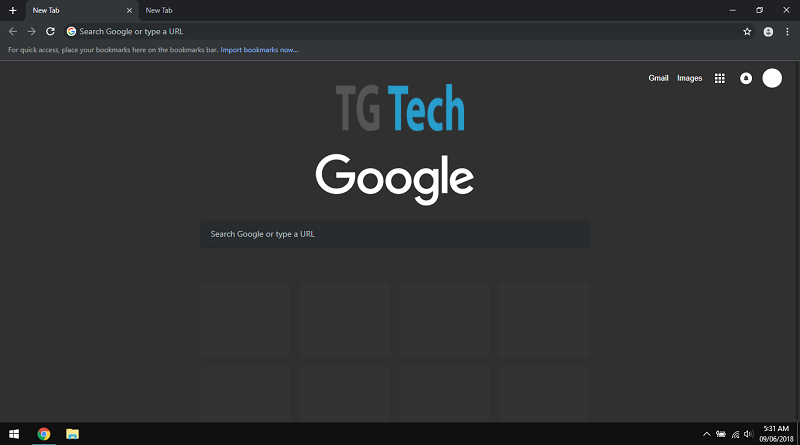Close the Chrome window
Screen dimensions: 800x445
(786, 10)
